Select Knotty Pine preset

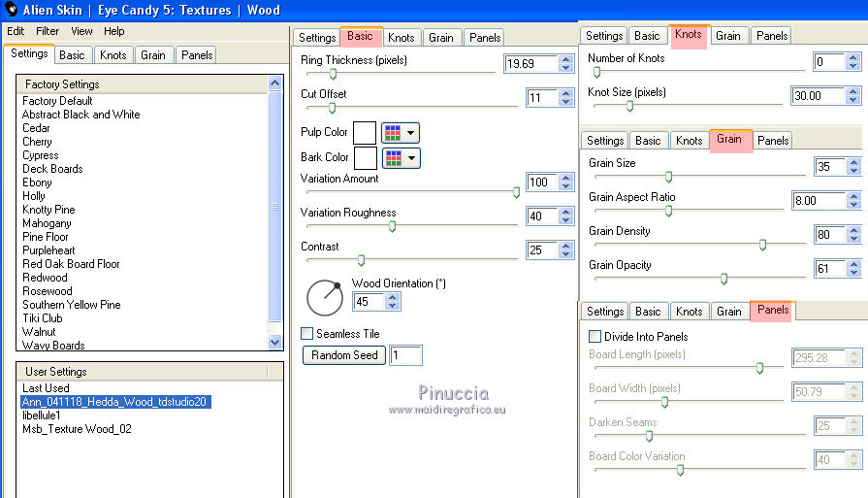(x=48, y=210)
